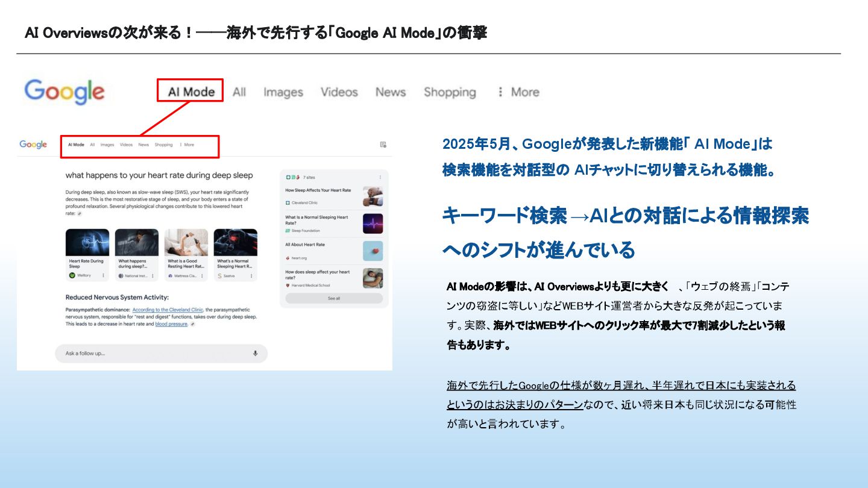Click the query heading 'what happens to your heart rate during deep sleep'
The width and height of the screenshot is (868, 488).
[159, 175]
